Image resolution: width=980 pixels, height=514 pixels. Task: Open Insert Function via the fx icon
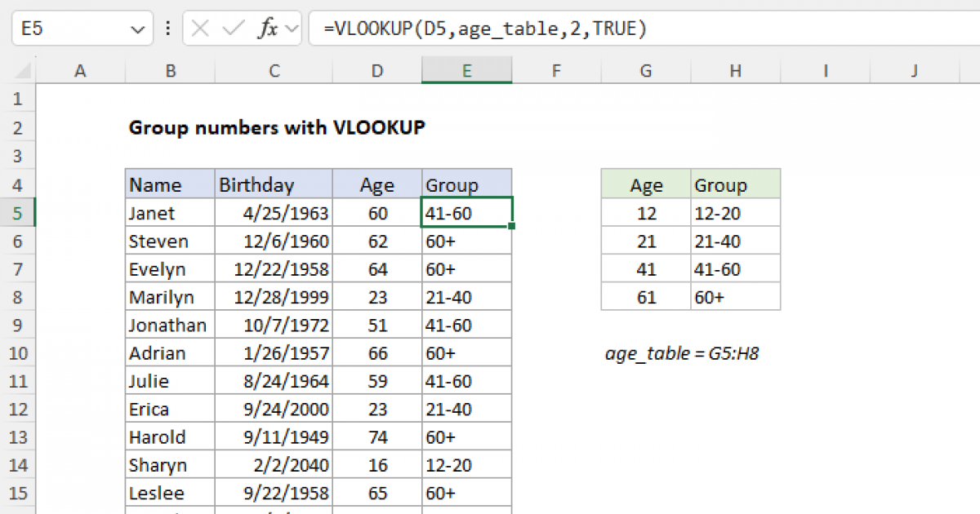point(268,30)
